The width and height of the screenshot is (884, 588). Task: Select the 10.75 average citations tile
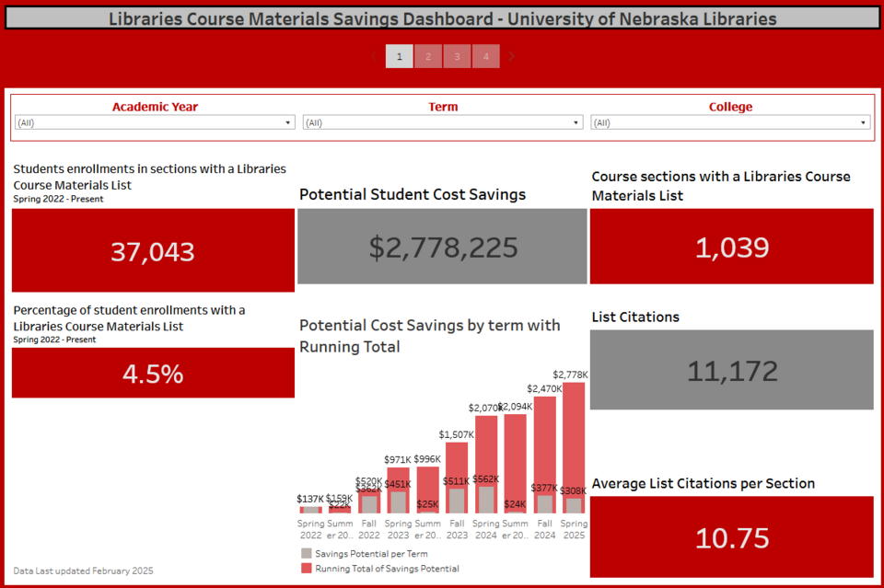coord(732,536)
